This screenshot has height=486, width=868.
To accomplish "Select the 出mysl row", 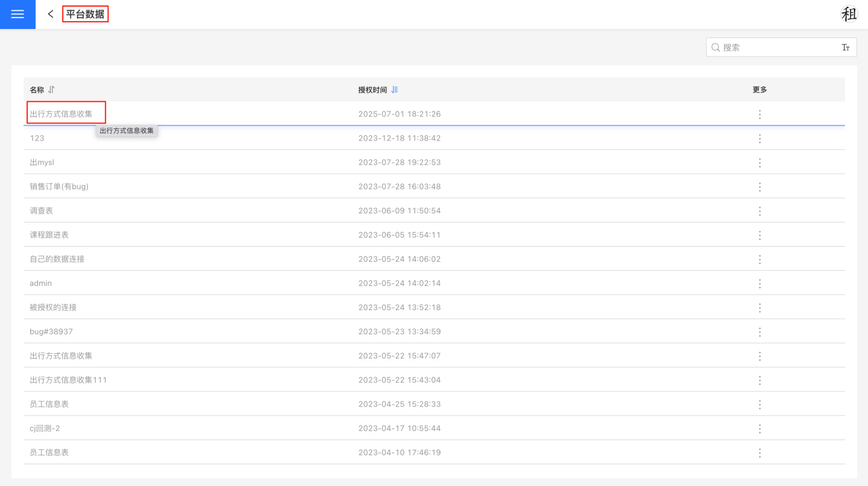I will [x=42, y=163].
